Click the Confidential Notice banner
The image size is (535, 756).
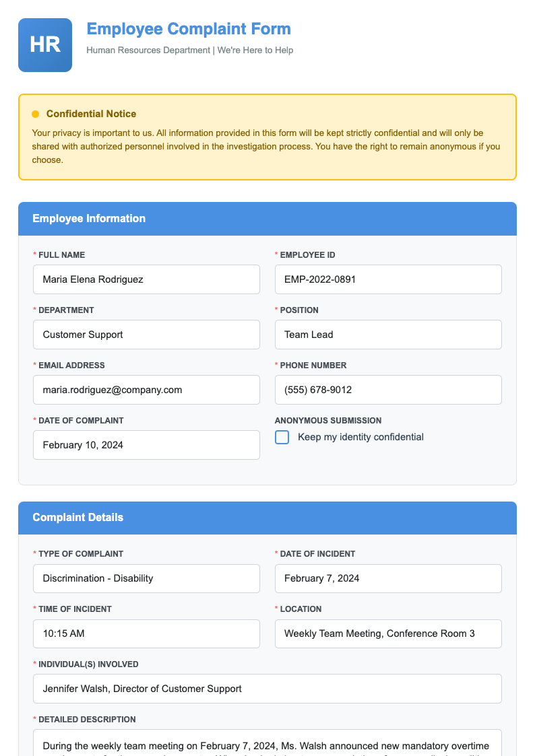[267, 136]
